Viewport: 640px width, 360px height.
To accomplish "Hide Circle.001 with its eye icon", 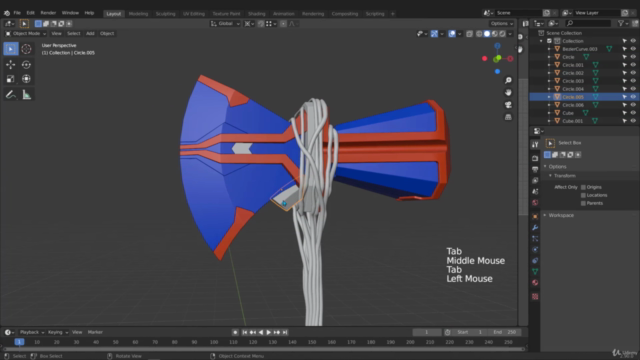I will pyautogui.click(x=633, y=65).
